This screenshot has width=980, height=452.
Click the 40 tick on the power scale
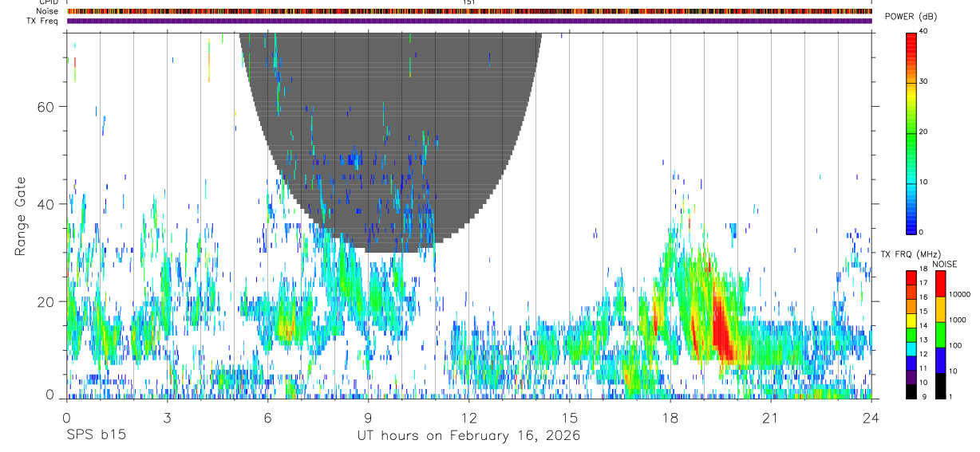[x=923, y=32]
